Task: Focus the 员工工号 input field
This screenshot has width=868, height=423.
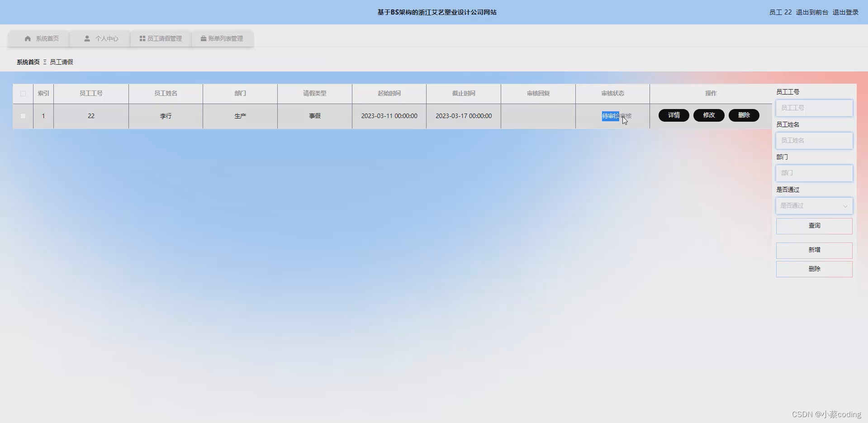Action: tap(814, 108)
